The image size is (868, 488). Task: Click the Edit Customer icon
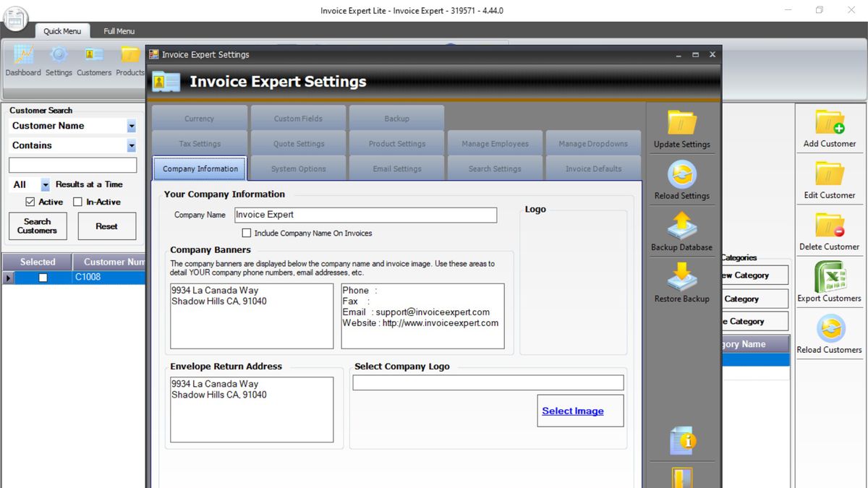pyautogui.click(x=830, y=174)
